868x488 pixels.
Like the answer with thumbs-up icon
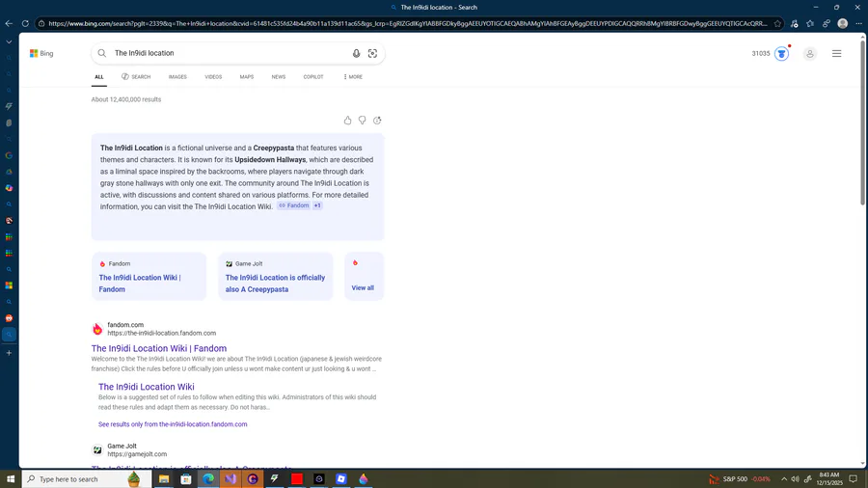(x=347, y=120)
